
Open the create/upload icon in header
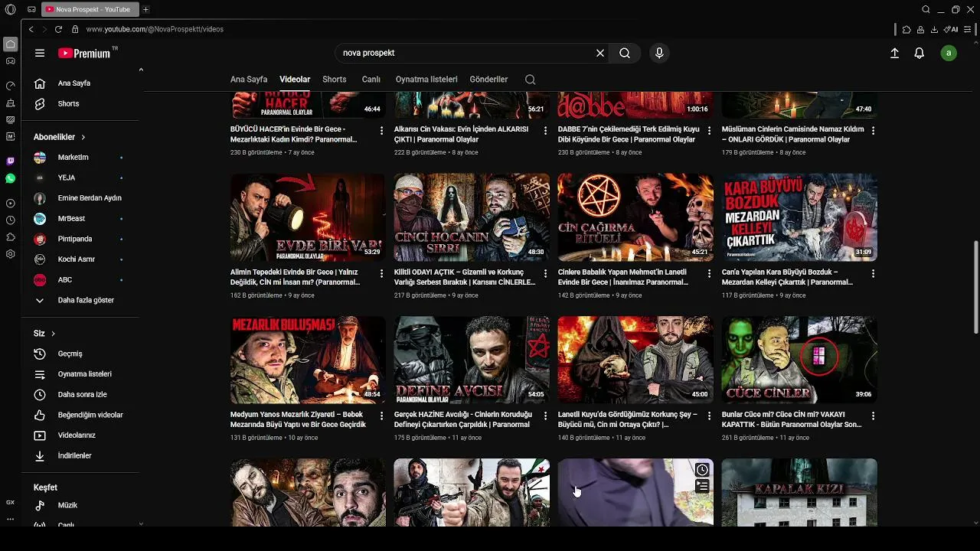pyautogui.click(x=894, y=53)
